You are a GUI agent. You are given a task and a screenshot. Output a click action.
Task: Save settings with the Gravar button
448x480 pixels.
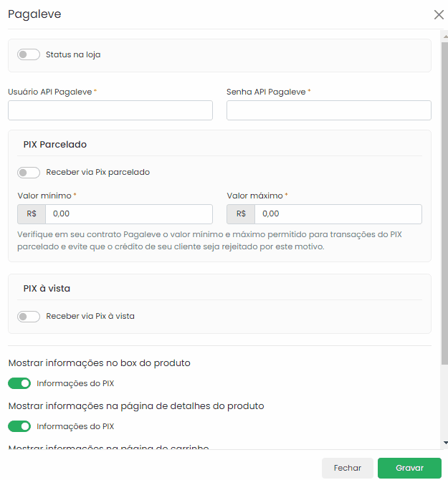tap(409, 468)
